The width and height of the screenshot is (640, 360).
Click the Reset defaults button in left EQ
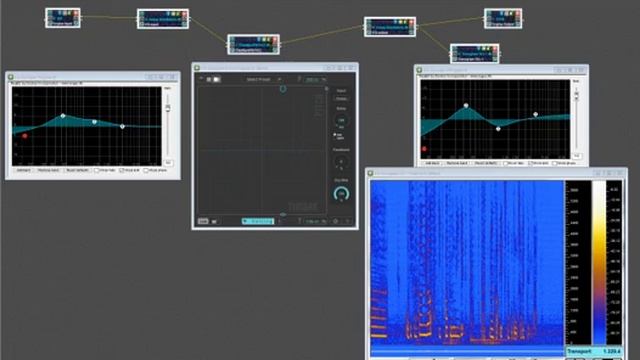point(77,170)
